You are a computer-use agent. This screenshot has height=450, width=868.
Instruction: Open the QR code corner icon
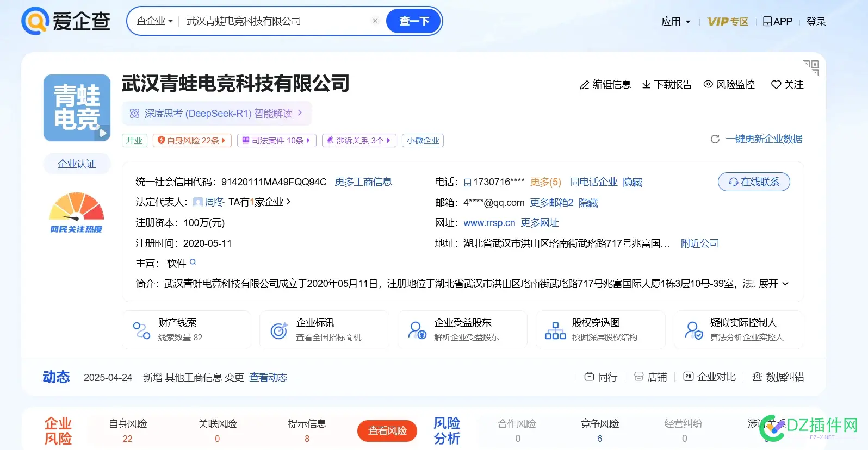pyautogui.click(x=811, y=67)
